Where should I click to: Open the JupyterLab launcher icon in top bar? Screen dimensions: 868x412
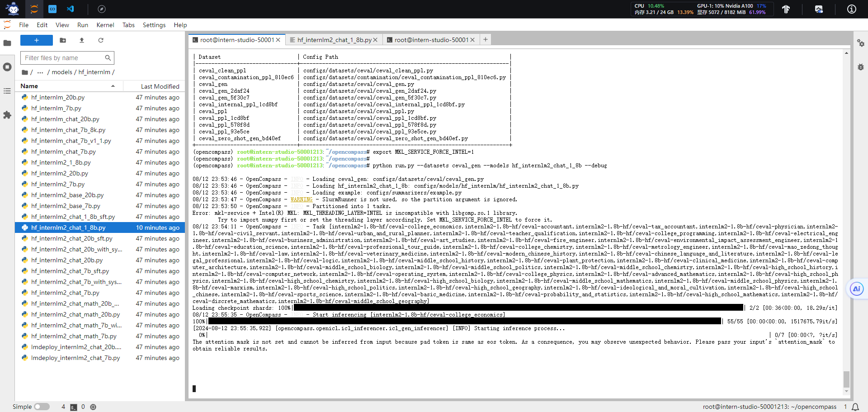(34, 9)
